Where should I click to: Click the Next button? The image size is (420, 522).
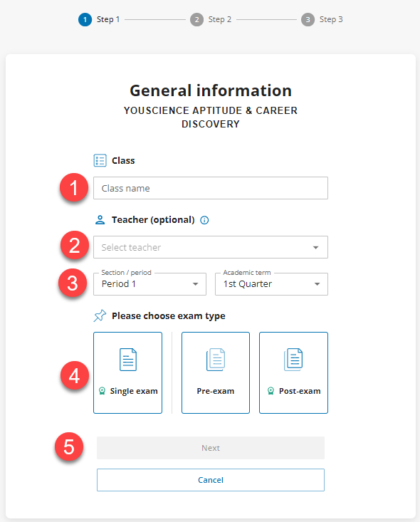coord(211,448)
